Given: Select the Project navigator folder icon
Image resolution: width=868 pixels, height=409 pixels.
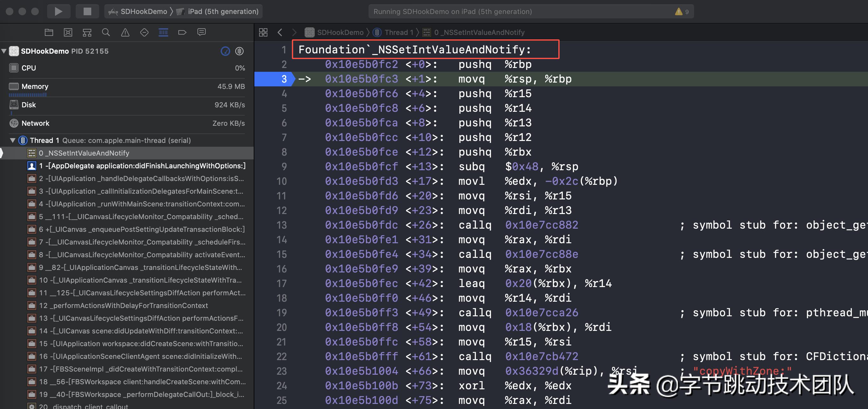Looking at the screenshot, I should [49, 32].
